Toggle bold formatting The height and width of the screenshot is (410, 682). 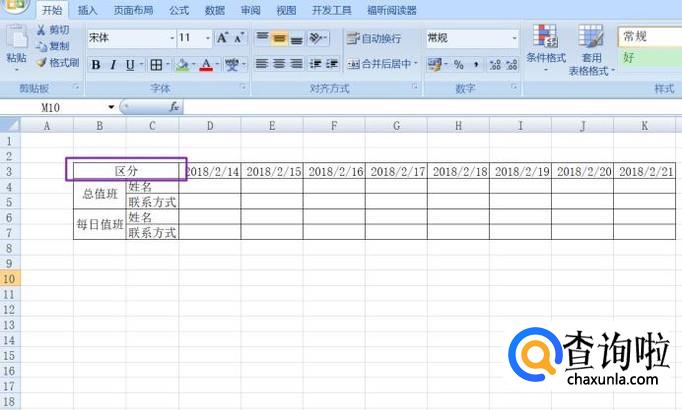pyautogui.click(x=96, y=65)
